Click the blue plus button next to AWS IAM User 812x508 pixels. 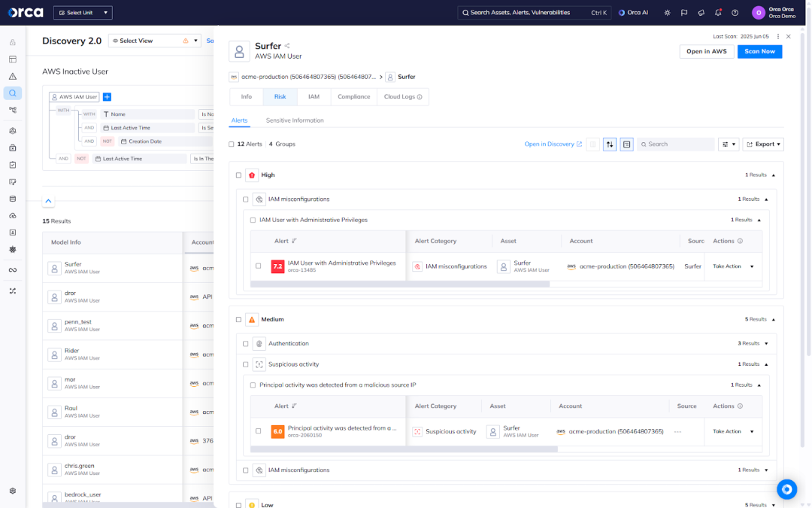click(x=108, y=97)
